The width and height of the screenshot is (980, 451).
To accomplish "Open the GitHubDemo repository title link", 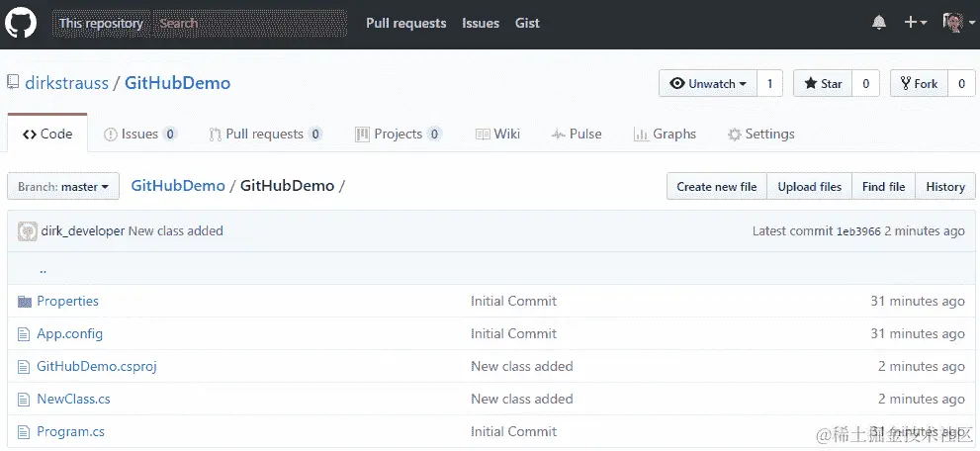I will [177, 83].
